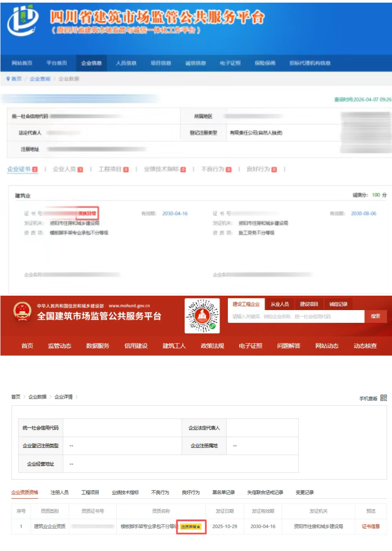Go to 企业查询 breadcrumb link
Image resolution: width=392 pixels, height=551 pixels.
40,79
